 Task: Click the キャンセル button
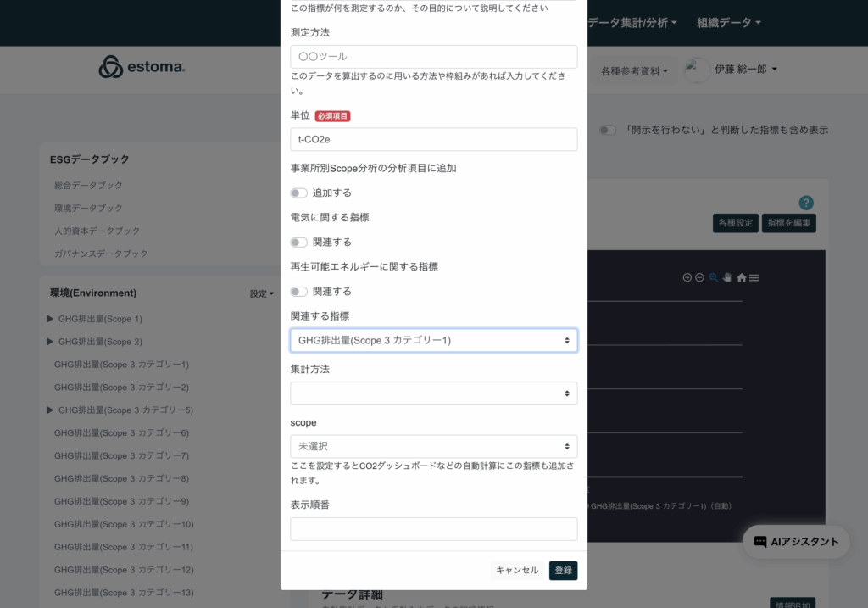[x=517, y=571]
